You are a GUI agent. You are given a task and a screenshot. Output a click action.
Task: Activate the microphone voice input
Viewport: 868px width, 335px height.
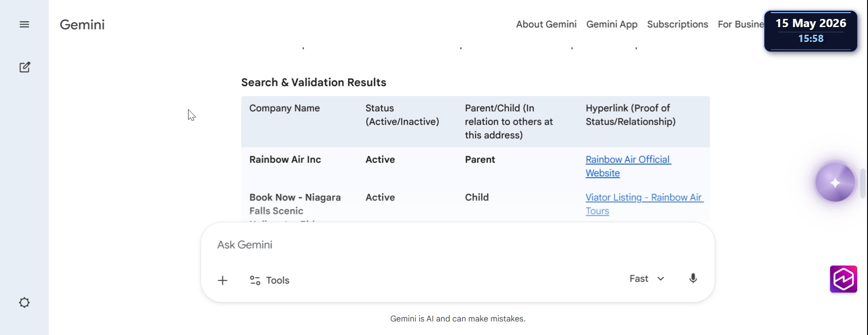pyautogui.click(x=693, y=279)
